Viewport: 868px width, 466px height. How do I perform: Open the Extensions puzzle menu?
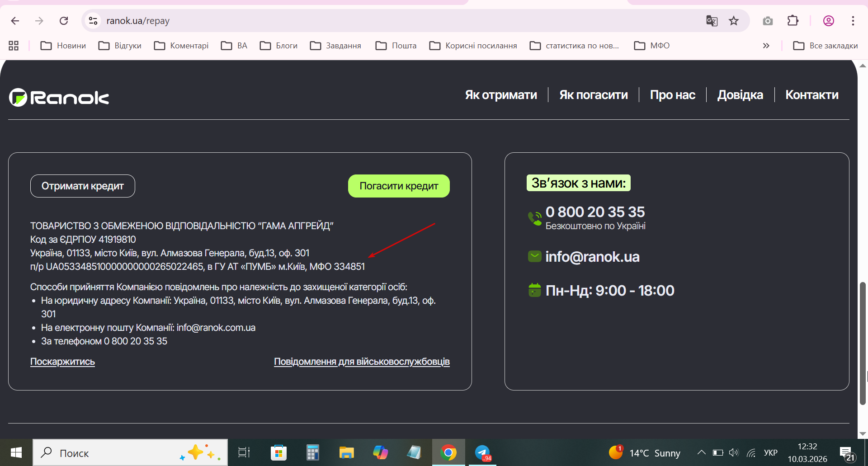pyautogui.click(x=793, y=21)
